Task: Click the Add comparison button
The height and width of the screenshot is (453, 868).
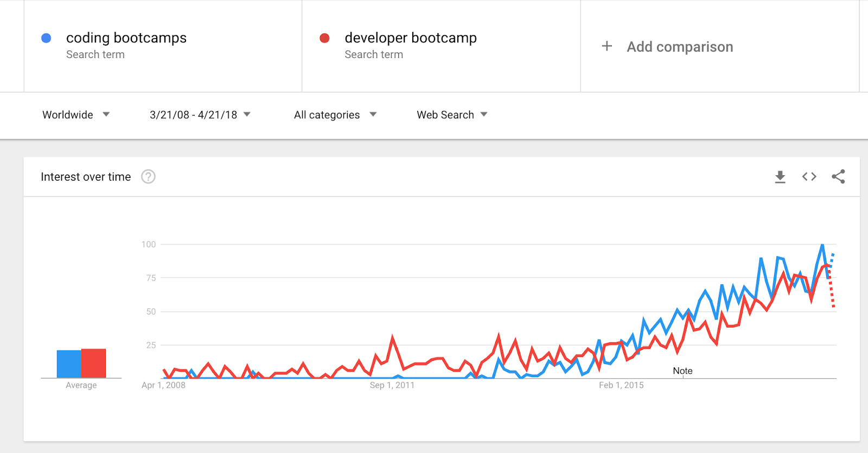Action: point(680,47)
